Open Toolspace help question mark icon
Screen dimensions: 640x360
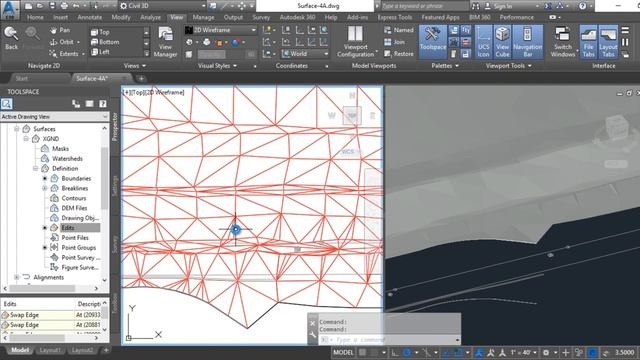pos(102,104)
